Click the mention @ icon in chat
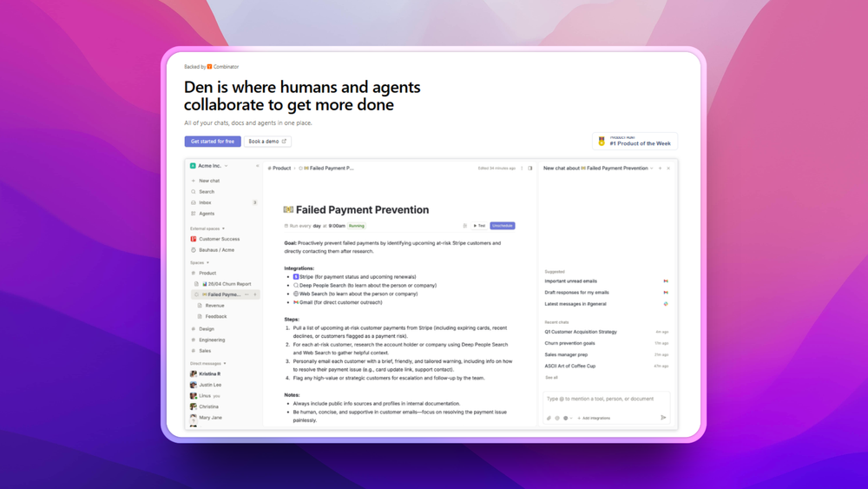Screen dimensions: 868x489 (557, 418)
